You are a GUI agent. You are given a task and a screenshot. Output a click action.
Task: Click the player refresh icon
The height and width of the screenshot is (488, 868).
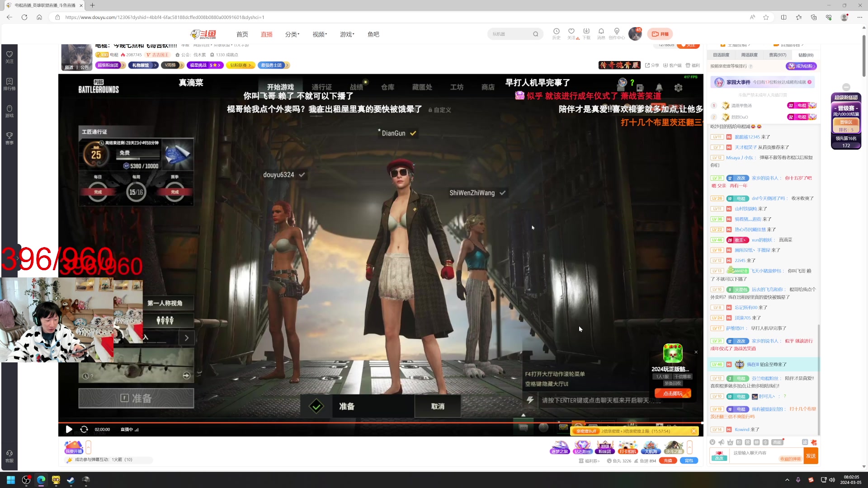click(84, 429)
